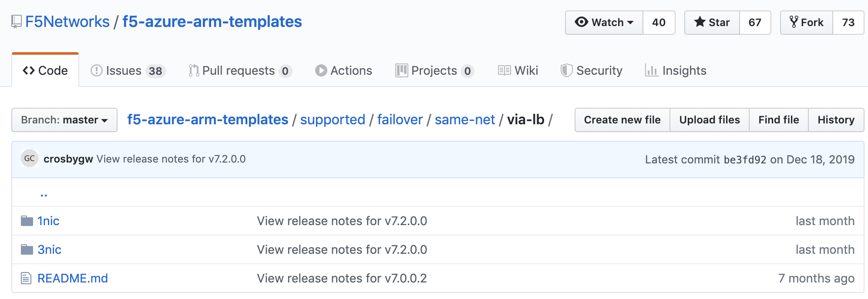Screen dimensions: 868x299
Task: Click the 3nic folder icon
Action: 27,249
